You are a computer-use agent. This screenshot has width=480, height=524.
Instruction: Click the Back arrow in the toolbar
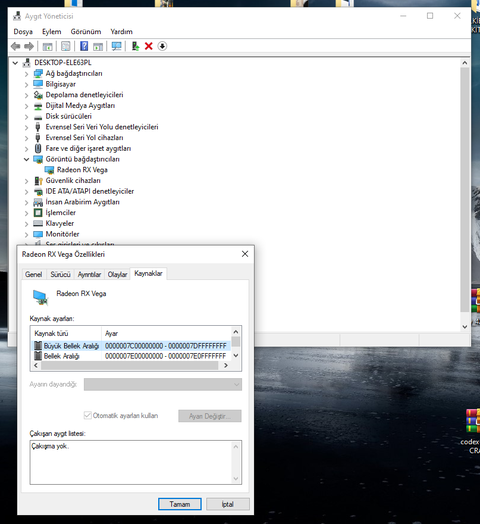click(15, 46)
